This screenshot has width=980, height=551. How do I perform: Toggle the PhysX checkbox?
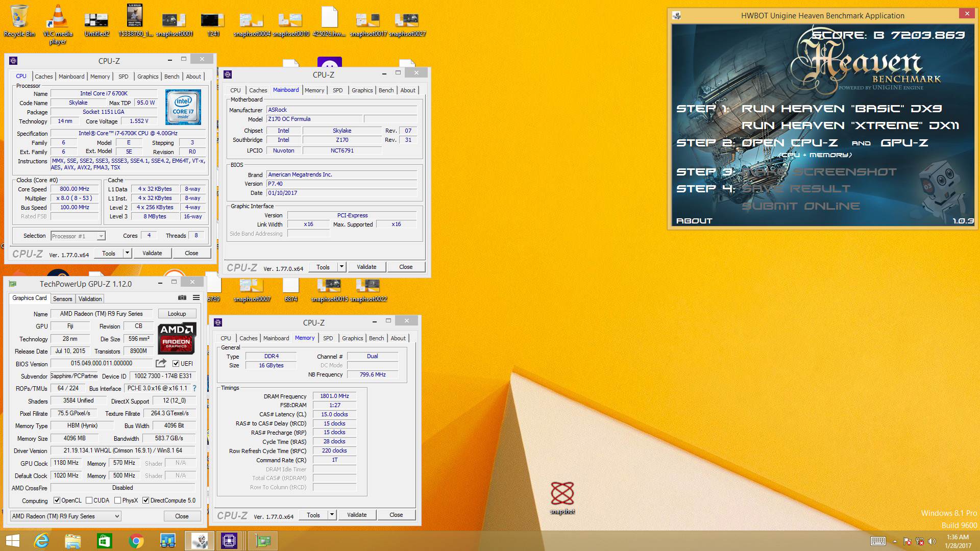(x=117, y=500)
